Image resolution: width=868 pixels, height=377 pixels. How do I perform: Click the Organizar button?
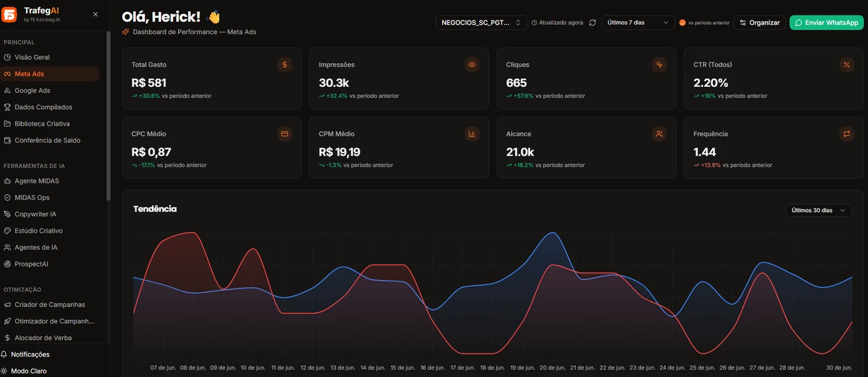(759, 22)
